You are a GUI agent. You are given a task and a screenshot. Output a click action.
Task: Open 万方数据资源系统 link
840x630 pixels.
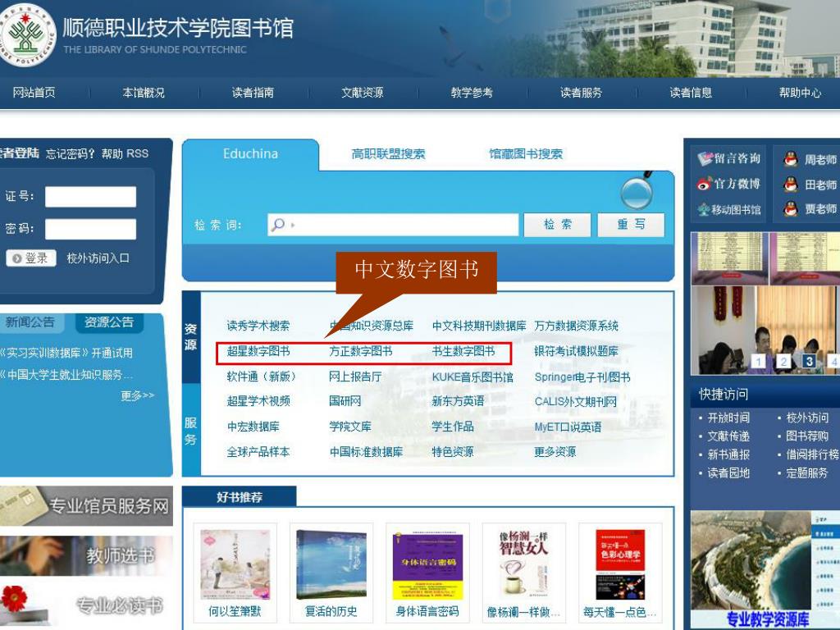[577, 326]
